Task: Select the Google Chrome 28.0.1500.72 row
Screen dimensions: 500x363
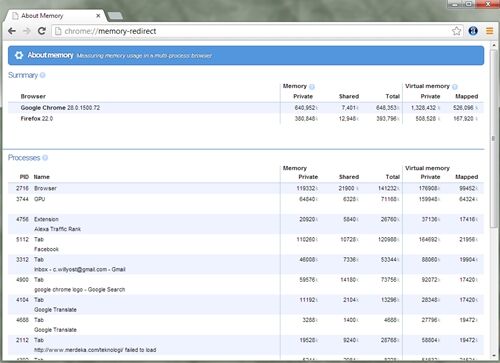Action: pos(246,108)
